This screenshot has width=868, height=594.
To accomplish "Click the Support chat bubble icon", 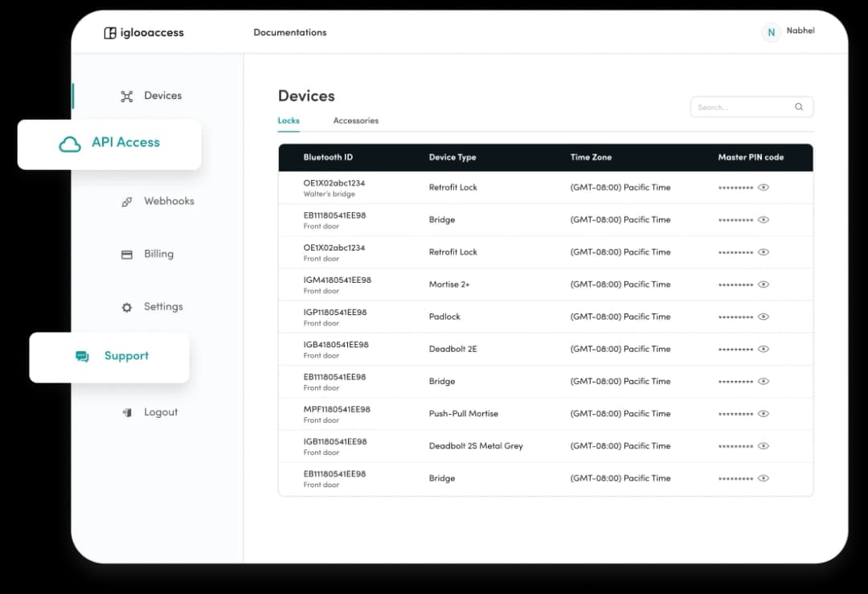I will (82, 357).
